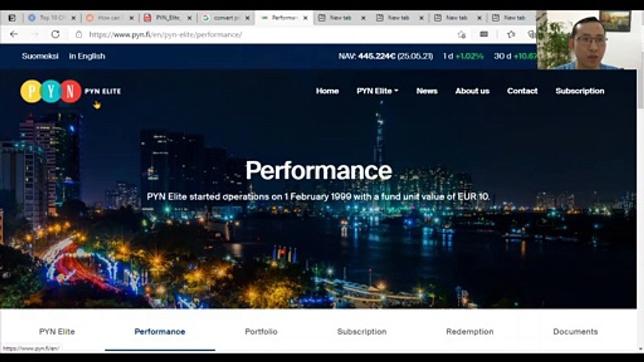Open the Documents section tab
This screenshot has width=644, height=362.
(x=576, y=332)
